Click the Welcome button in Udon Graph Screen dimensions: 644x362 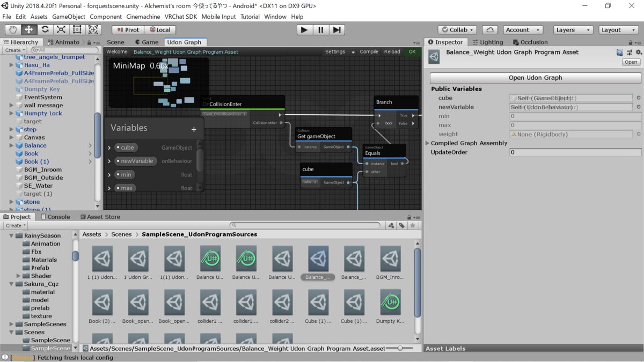(117, 52)
